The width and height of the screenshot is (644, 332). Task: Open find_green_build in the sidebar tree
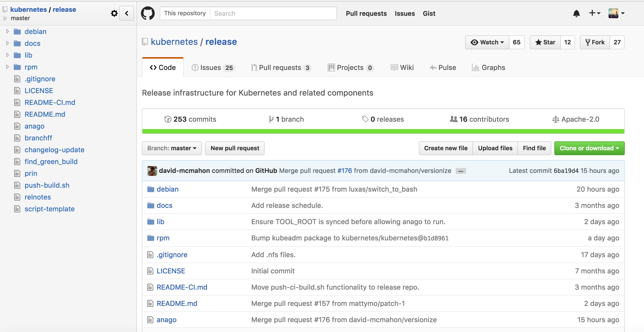point(51,162)
